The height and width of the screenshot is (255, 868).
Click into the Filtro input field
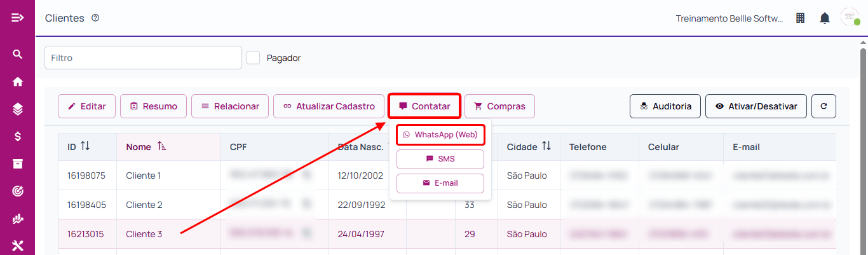tap(143, 57)
